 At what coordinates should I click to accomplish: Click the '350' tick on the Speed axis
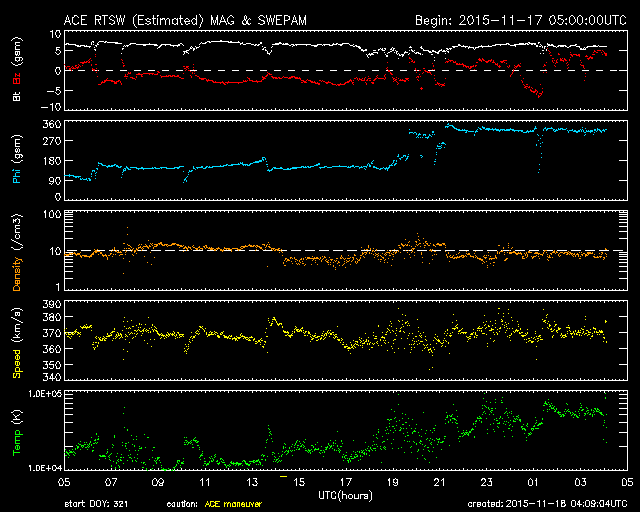(x=52, y=365)
